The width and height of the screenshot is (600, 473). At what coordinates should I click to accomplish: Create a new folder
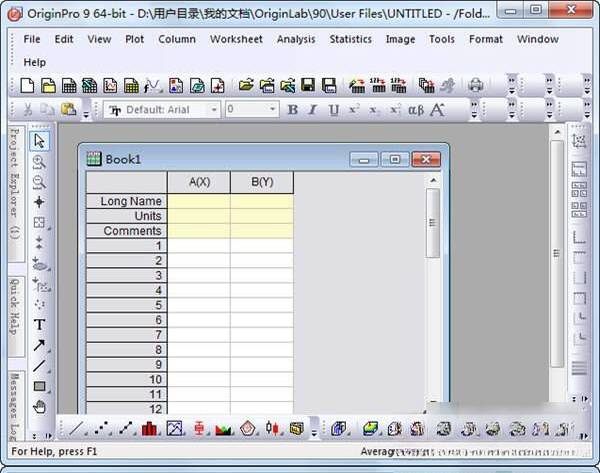pyautogui.click(x=48, y=85)
